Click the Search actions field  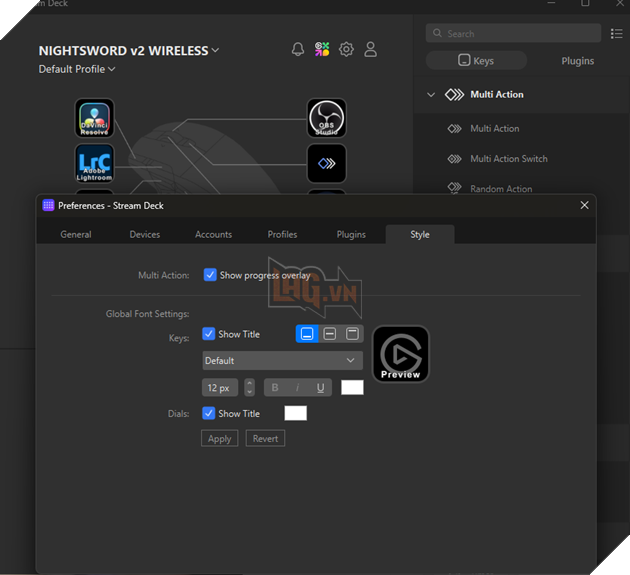[x=513, y=33]
